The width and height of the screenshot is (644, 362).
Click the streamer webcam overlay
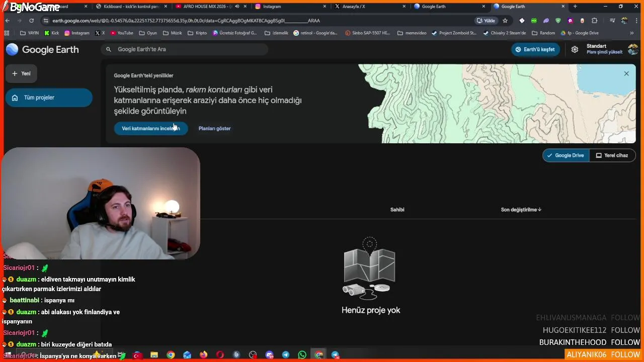pyautogui.click(x=101, y=203)
